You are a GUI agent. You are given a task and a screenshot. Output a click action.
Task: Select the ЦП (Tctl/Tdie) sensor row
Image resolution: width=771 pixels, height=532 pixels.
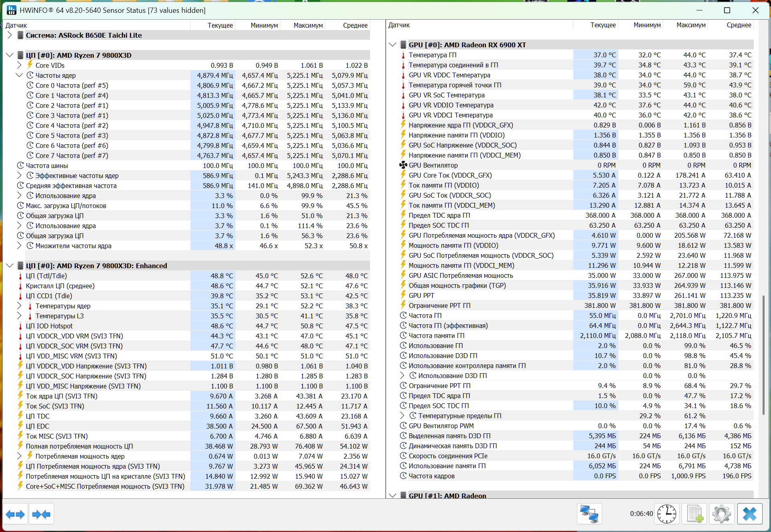point(47,276)
